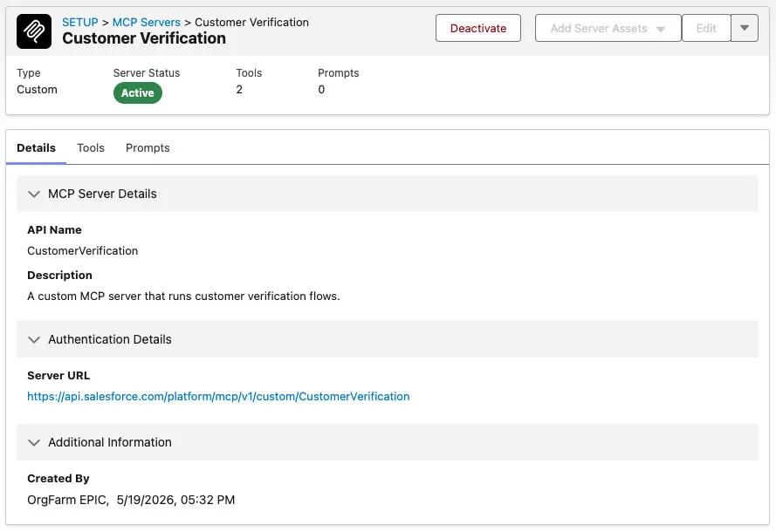
Task: Open the more actions arrow beside Edit
Action: pyautogui.click(x=745, y=28)
